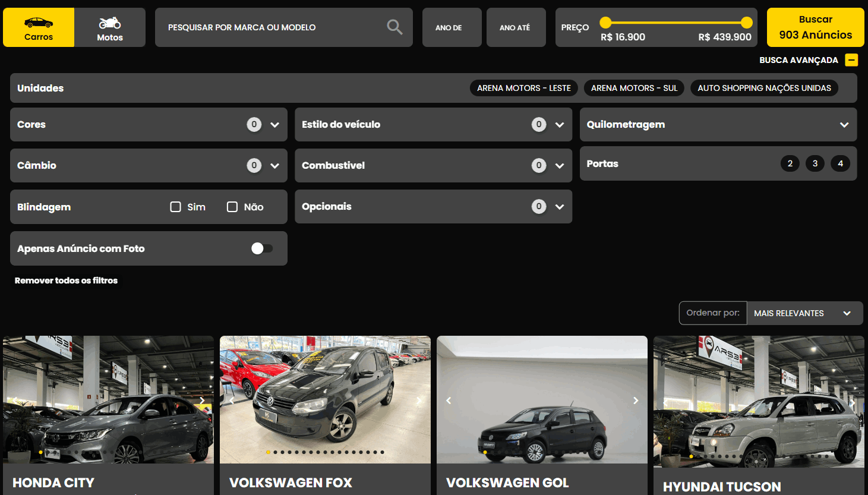Select 2 doors in Portas
Image resolution: width=868 pixels, height=495 pixels.
pyautogui.click(x=790, y=163)
